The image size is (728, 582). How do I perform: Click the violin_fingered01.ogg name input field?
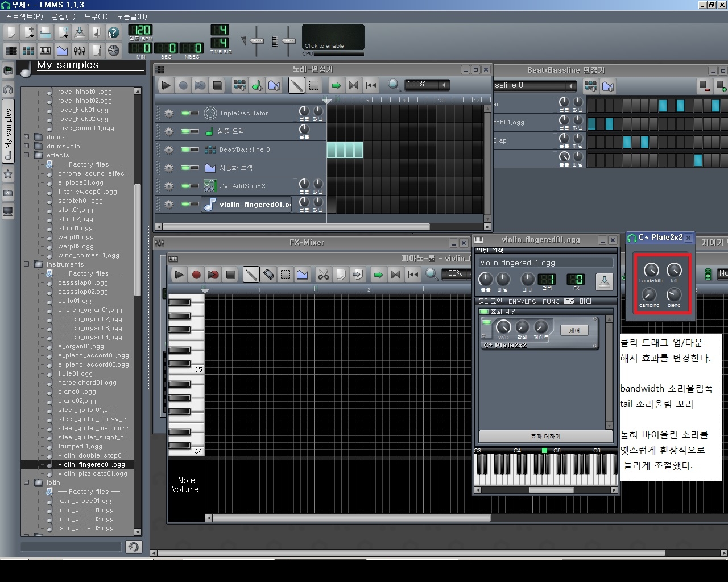546,263
